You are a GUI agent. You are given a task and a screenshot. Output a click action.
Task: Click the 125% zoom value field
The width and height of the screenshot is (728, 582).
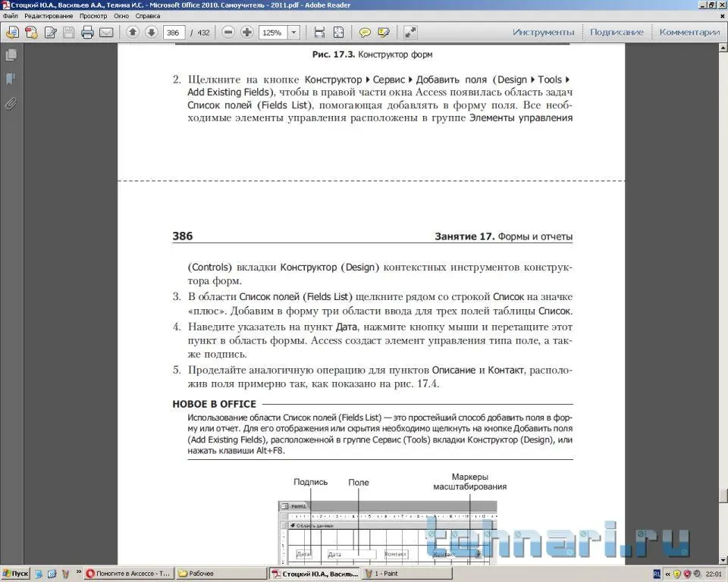[273, 33]
